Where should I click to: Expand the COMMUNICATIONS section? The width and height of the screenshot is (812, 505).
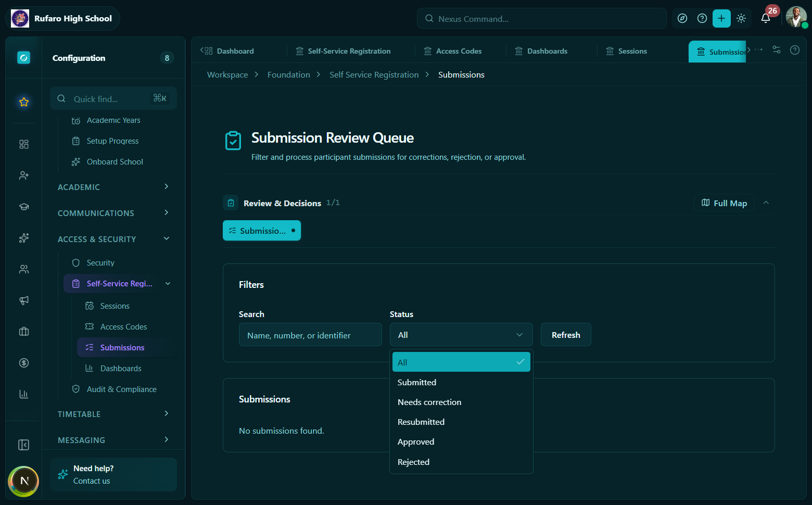pos(113,213)
